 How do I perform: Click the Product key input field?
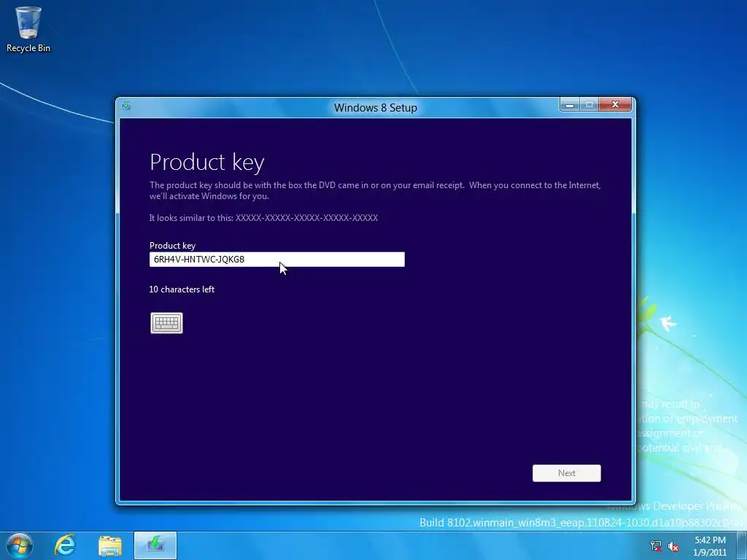[x=276, y=260]
